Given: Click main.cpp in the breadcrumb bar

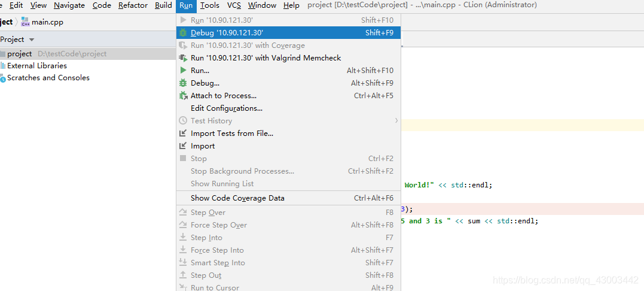Looking at the screenshot, I should click(x=48, y=22).
